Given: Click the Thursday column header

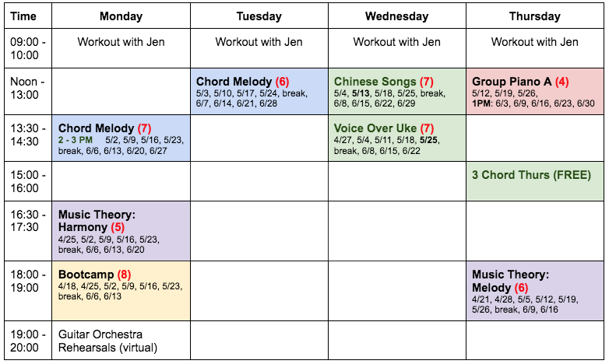Looking at the screenshot, I should pyautogui.click(x=535, y=16).
